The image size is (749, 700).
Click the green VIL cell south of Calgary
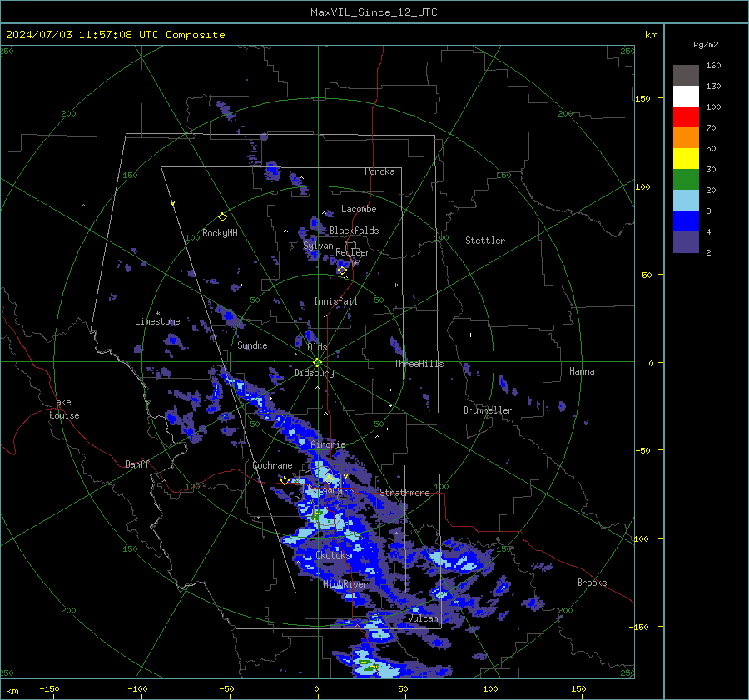point(315,516)
